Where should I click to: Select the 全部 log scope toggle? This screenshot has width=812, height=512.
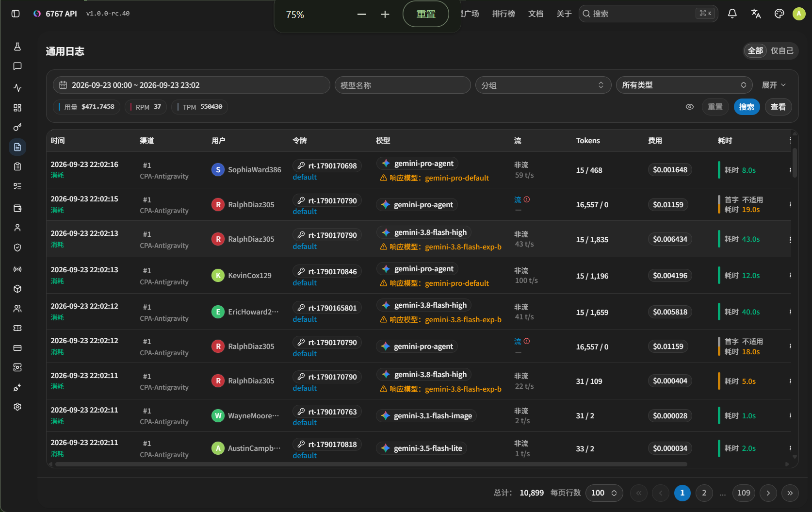click(x=755, y=50)
